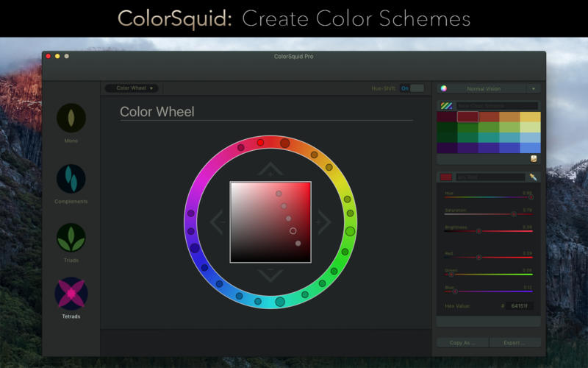Choose the Triads scheme icon
Viewport: 588px width, 368px height.
pyautogui.click(x=71, y=238)
